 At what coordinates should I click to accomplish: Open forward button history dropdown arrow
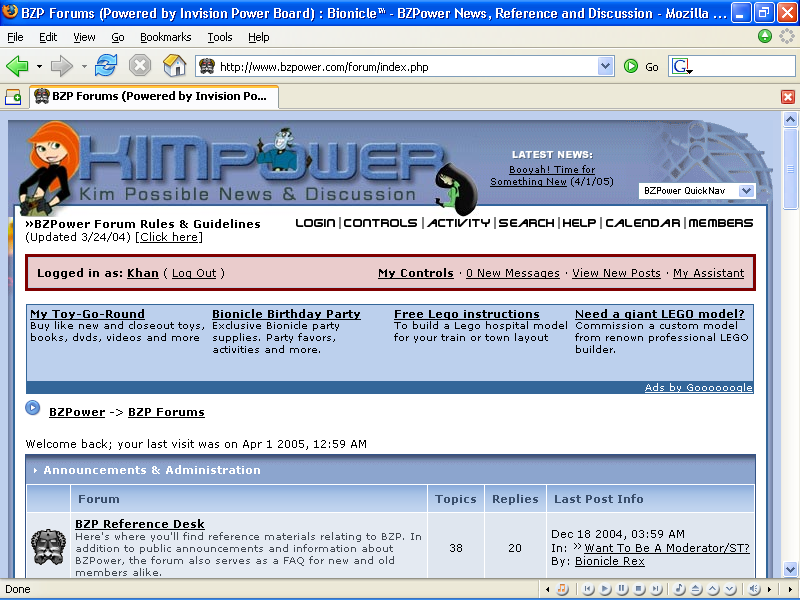click(x=84, y=66)
